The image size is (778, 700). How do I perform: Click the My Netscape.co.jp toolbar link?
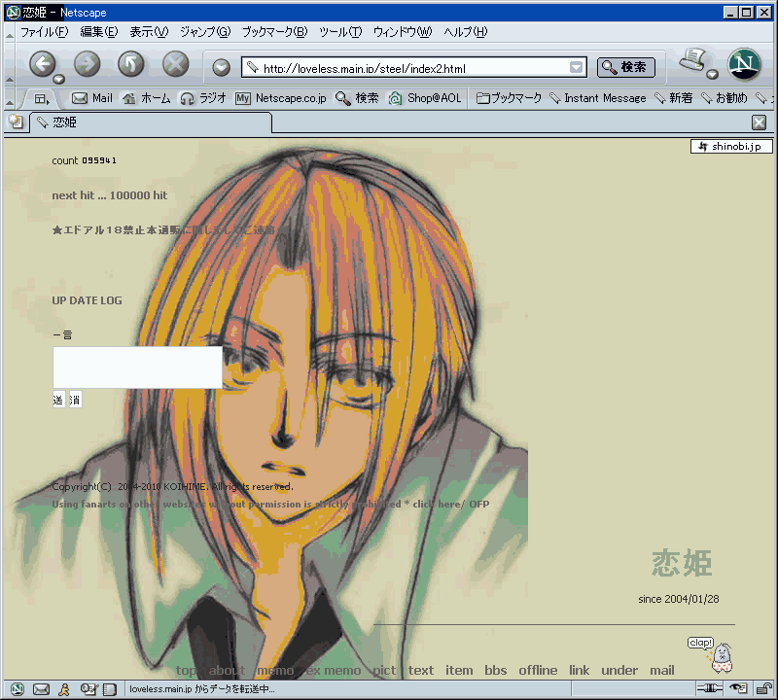click(x=281, y=98)
